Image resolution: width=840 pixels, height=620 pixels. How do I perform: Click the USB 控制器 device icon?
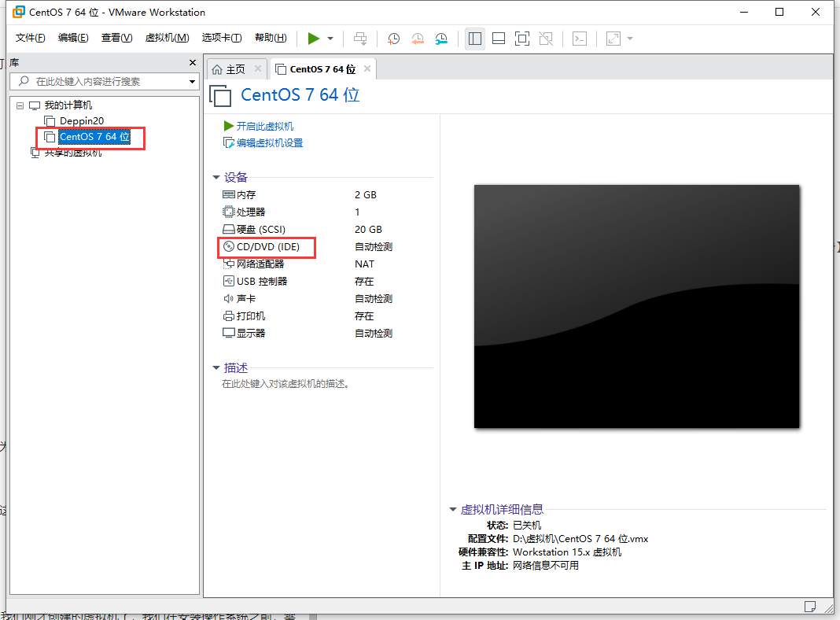point(229,281)
